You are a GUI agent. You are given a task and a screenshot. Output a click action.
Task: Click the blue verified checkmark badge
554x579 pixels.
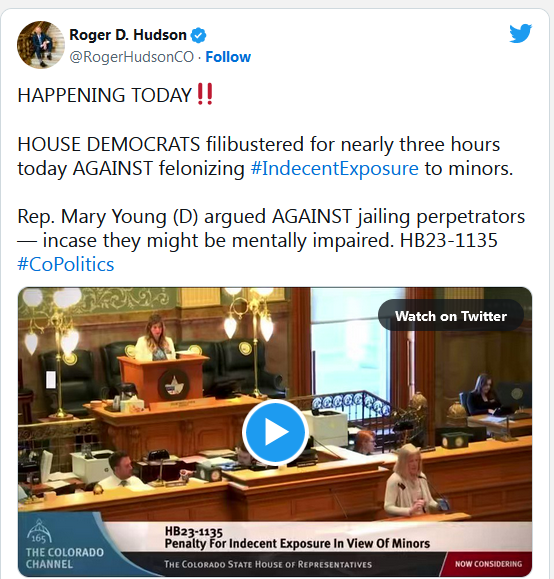(198, 35)
